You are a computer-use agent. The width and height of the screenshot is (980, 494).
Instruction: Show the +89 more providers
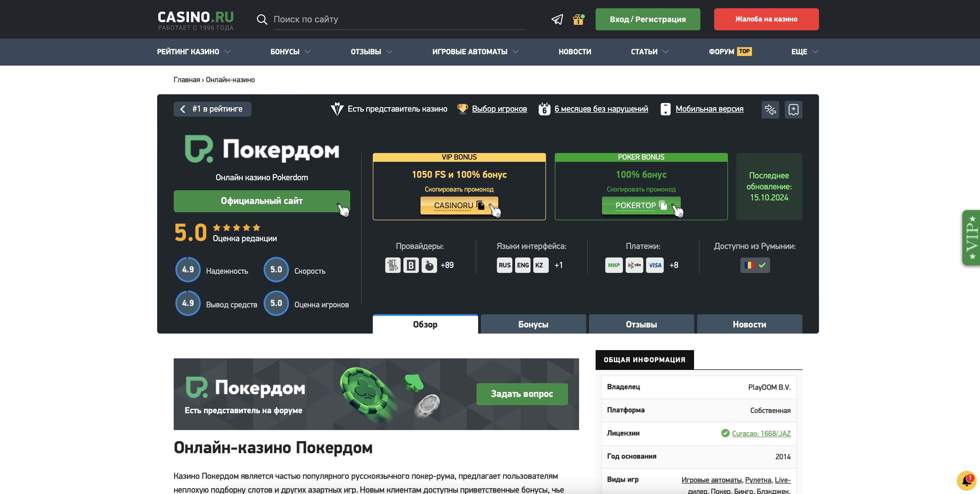point(447,265)
